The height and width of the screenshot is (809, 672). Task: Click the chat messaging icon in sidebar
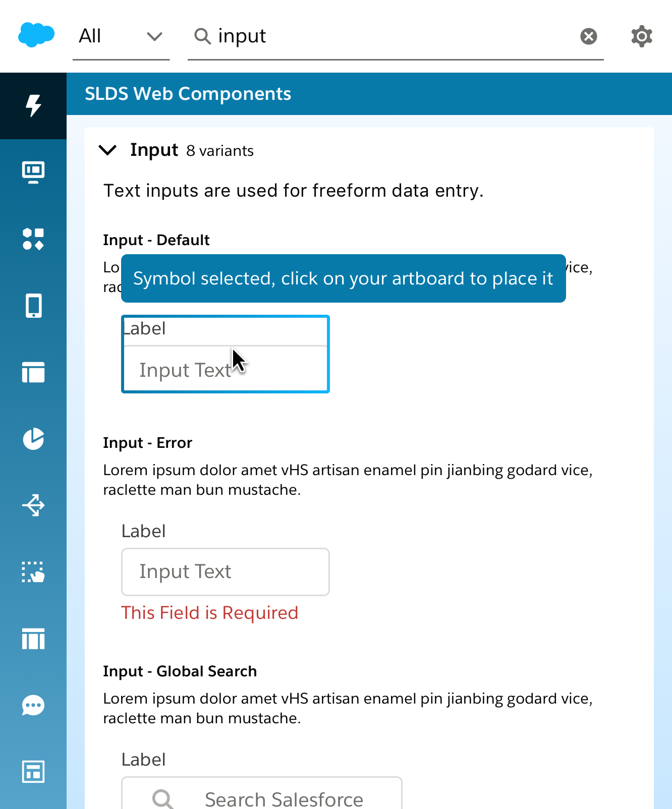click(33, 706)
